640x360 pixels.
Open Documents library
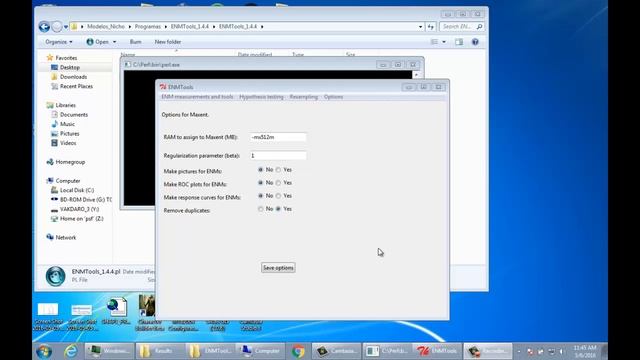(74, 115)
